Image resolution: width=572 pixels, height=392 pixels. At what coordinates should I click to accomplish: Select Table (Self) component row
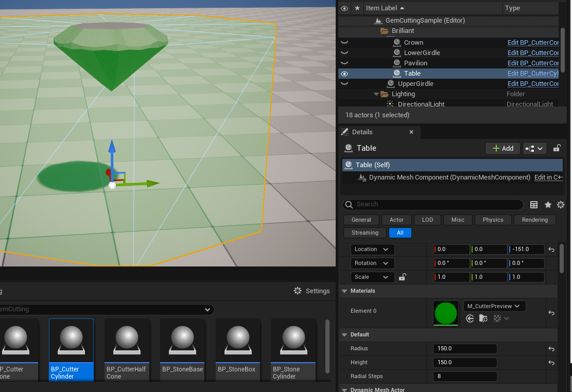click(x=453, y=165)
